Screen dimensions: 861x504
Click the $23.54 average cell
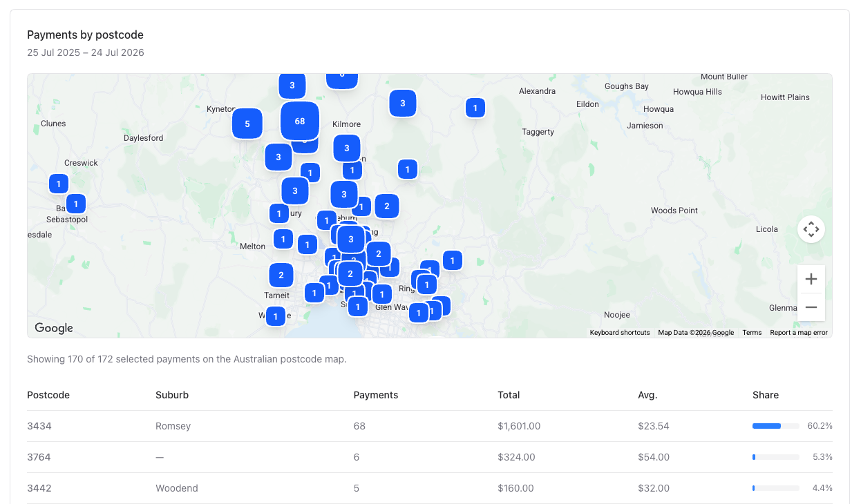click(654, 426)
